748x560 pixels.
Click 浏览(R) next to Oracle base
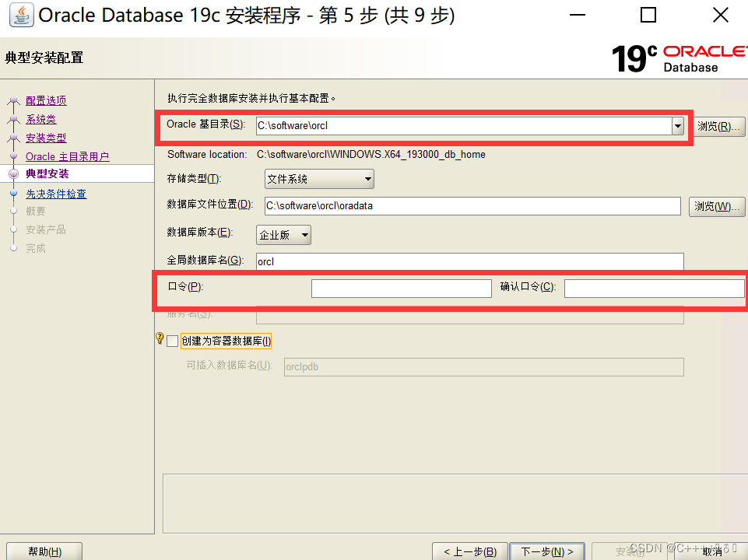point(718,126)
